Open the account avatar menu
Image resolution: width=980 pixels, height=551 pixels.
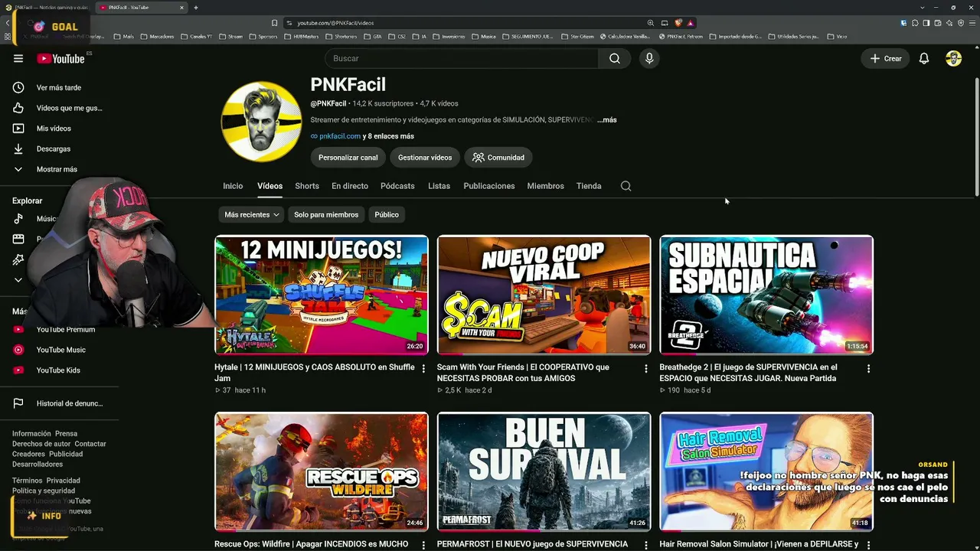tap(953, 58)
